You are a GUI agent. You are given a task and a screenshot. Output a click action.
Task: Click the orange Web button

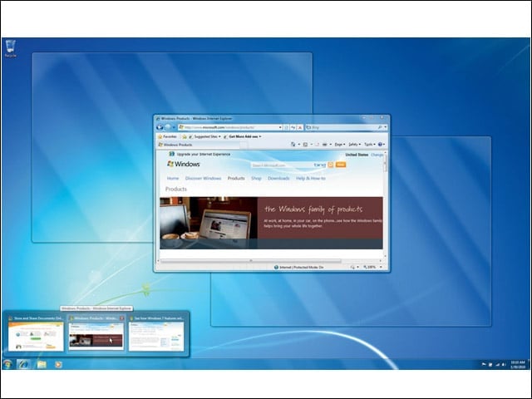[x=340, y=165]
